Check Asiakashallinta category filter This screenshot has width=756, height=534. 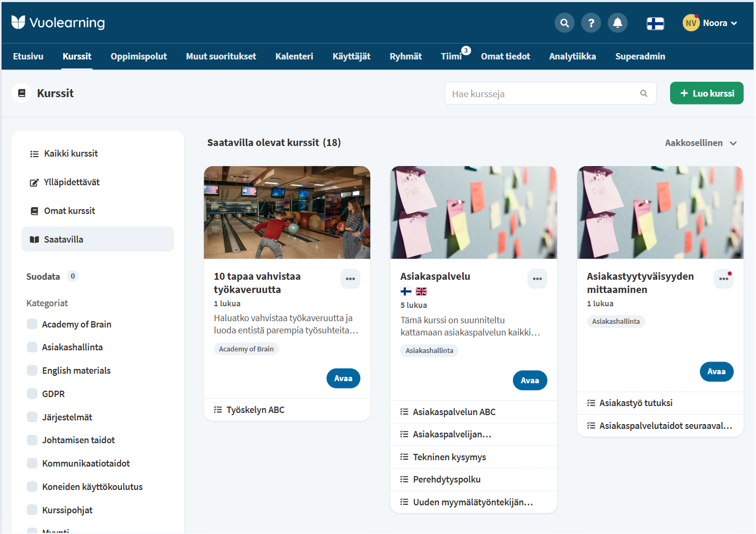(32, 347)
